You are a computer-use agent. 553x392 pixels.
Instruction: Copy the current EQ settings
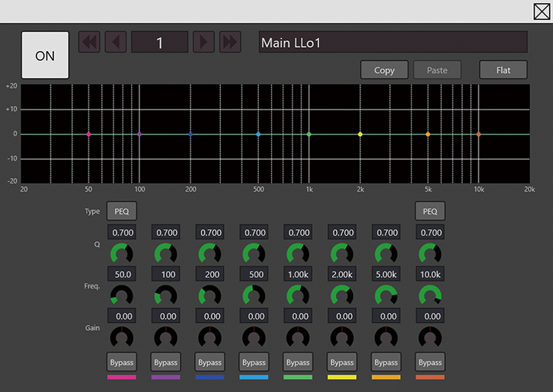[x=385, y=70]
